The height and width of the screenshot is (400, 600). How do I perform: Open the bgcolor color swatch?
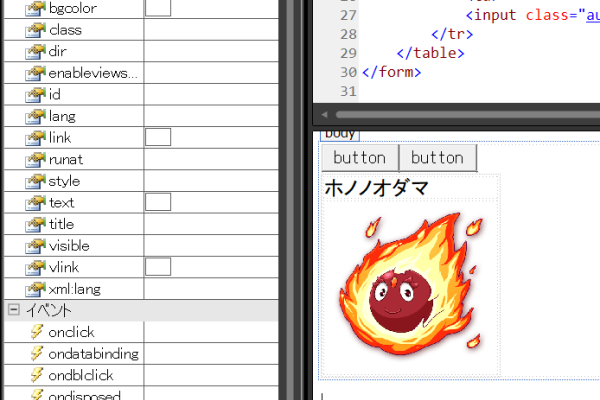pos(158,8)
